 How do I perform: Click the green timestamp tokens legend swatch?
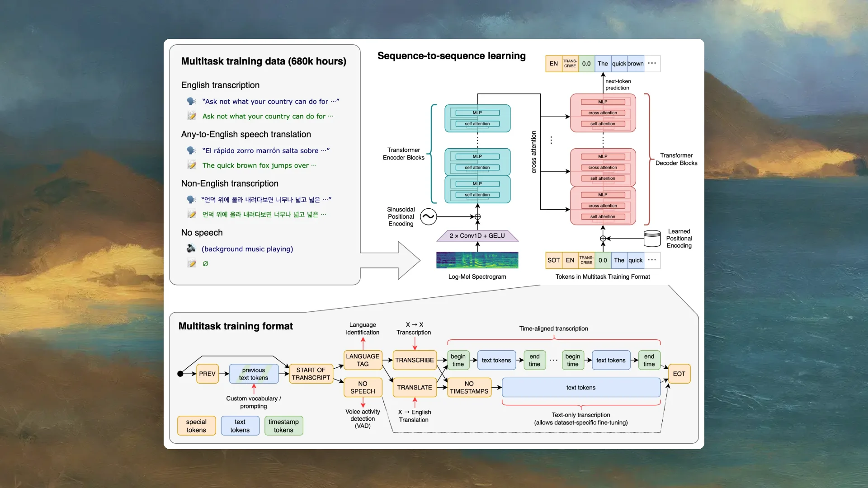pyautogui.click(x=283, y=426)
